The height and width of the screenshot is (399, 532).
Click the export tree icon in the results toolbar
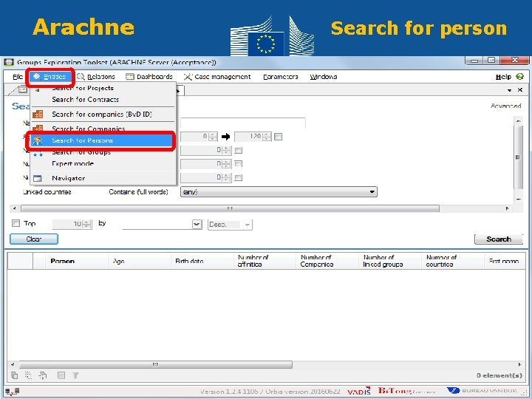point(43,375)
